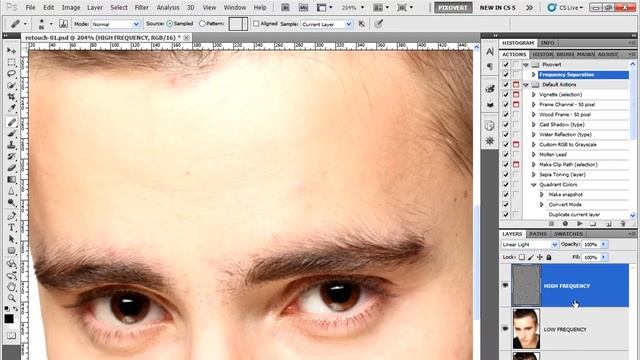Select the Crop tool
The image size is (640, 360).
coord(11,97)
